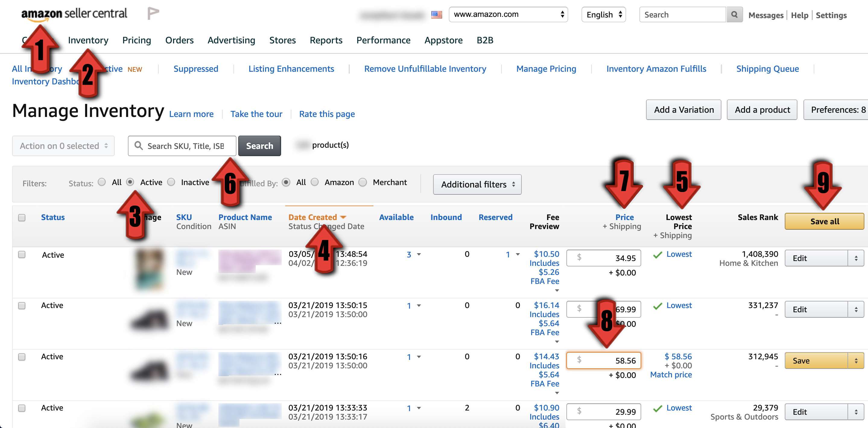Click the yellow Save all button
The height and width of the screenshot is (428, 868).
tap(825, 221)
